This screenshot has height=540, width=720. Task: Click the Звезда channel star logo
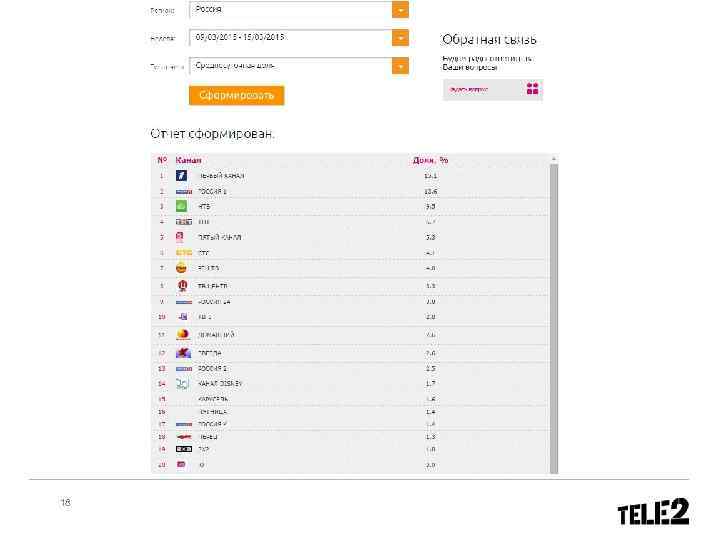click(x=183, y=353)
